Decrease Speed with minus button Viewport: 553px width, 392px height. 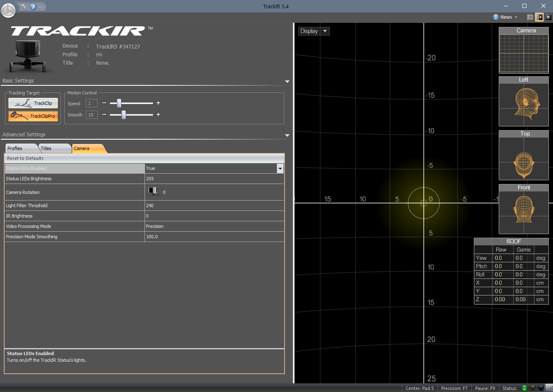tap(104, 103)
